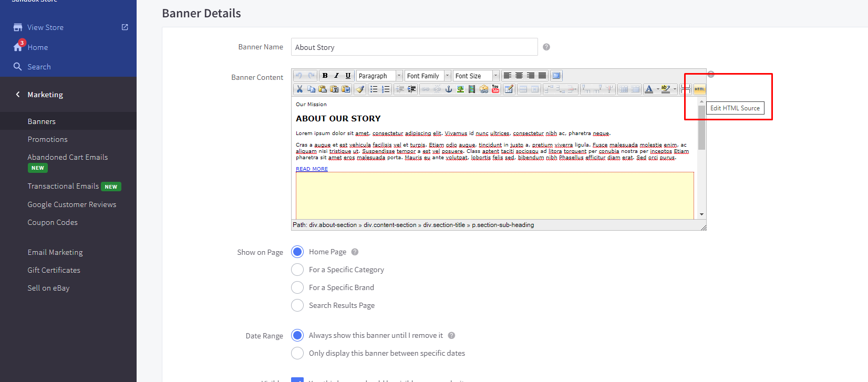Increase indent of paragraph
This screenshot has width=868, height=382.
pos(411,89)
